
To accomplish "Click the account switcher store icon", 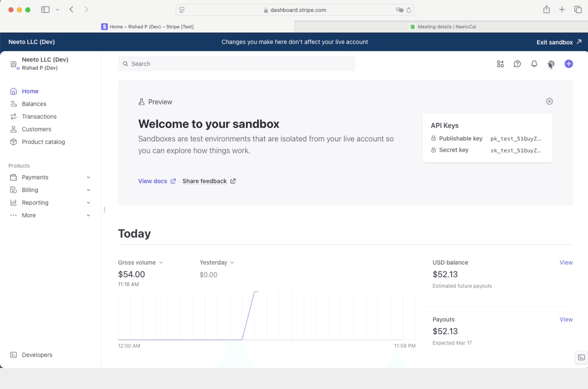I will pos(14,64).
